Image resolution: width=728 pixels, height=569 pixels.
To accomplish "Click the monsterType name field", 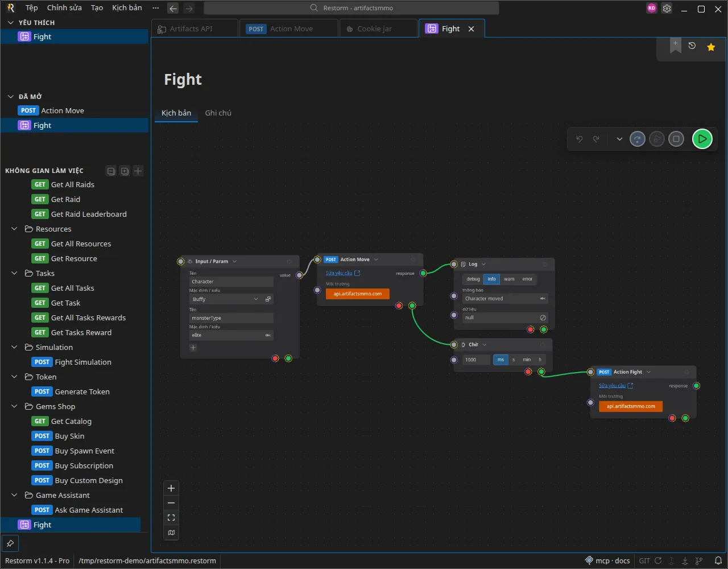I will coord(231,318).
